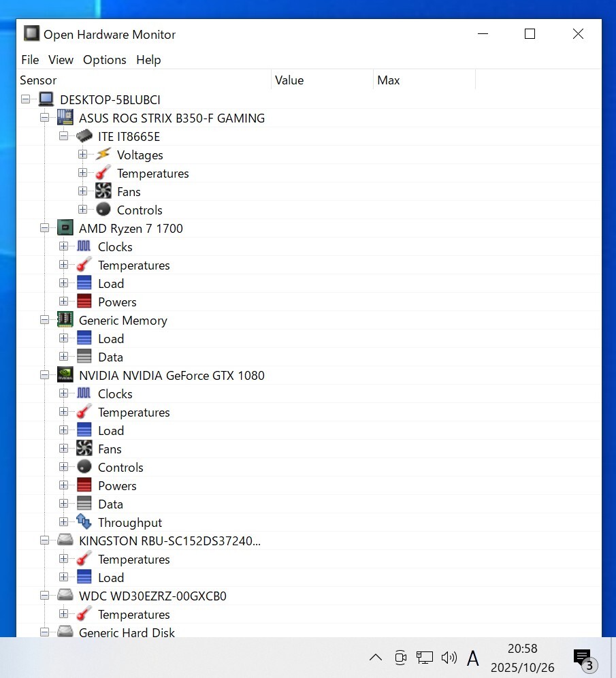Click the blue Load icon under Generic Memory
The width and height of the screenshot is (616, 678).
[x=84, y=338]
